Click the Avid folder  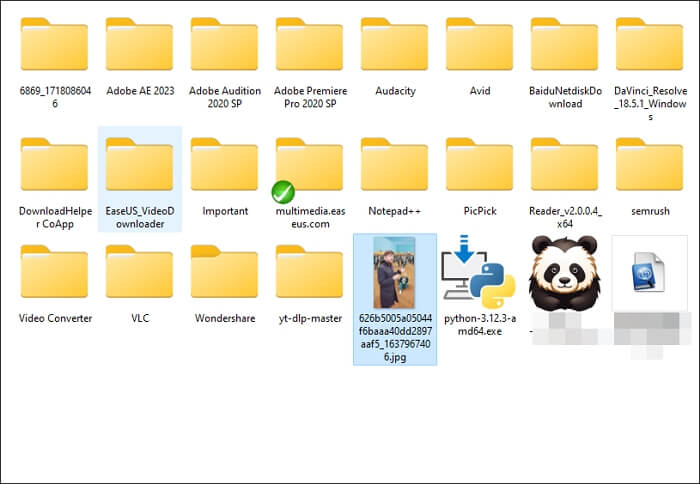pos(479,45)
